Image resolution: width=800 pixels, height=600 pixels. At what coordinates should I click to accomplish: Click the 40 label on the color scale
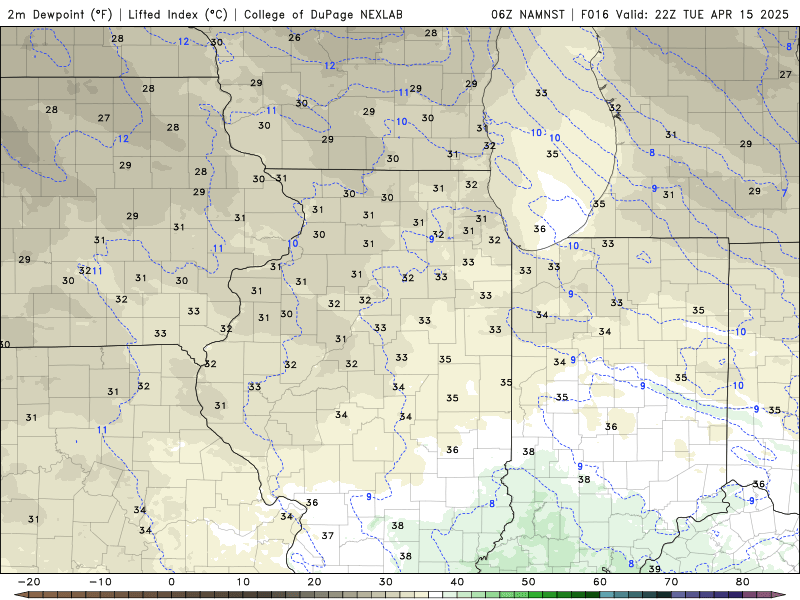(x=457, y=582)
